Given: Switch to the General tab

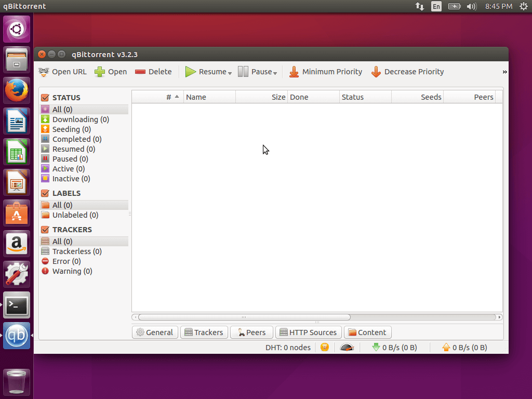Looking at the screenshot, I should (155, 332).
